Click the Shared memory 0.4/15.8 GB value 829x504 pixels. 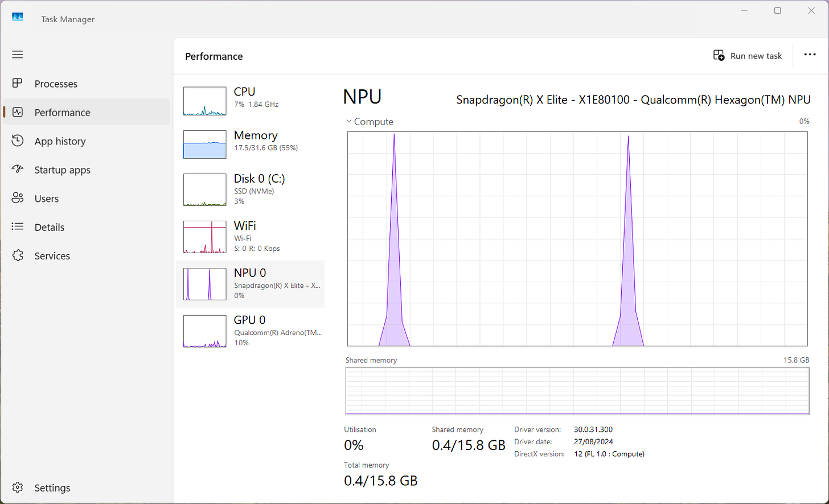click(469, 445)
